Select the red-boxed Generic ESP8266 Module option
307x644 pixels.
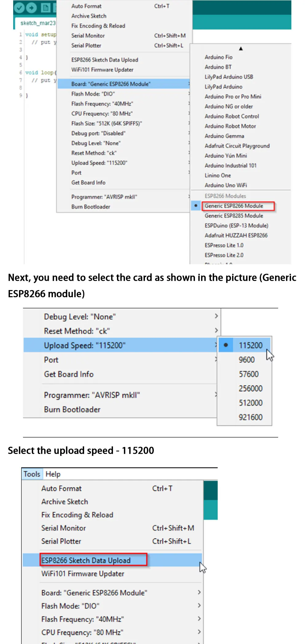point(234,206)
